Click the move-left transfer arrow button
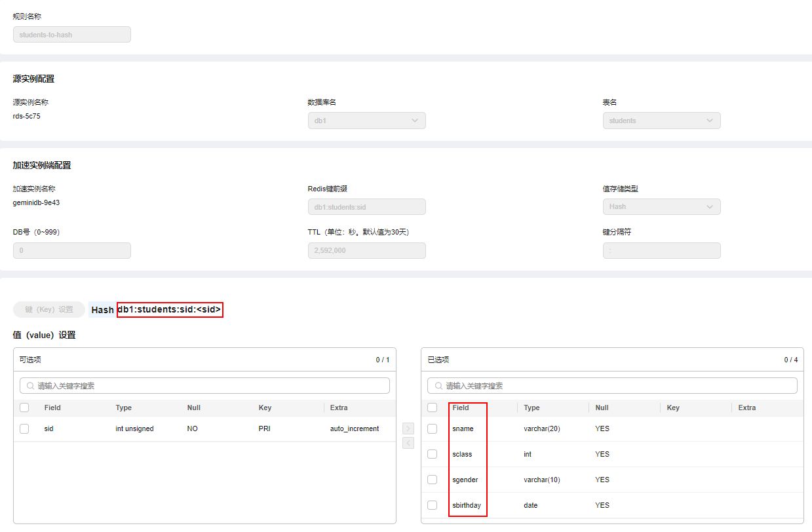The height and width of the screenshot is (532, 812). (408, 443)
